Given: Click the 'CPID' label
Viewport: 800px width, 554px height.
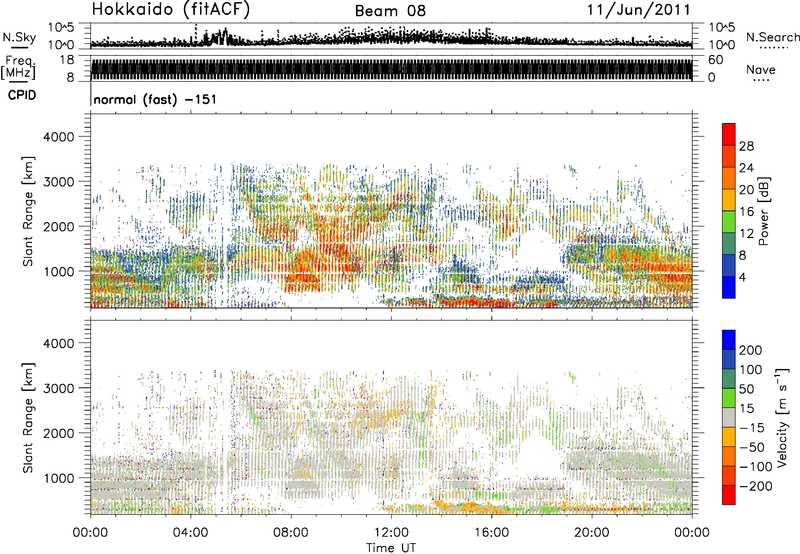Looking at the screenshot, I should coord(22,95).
